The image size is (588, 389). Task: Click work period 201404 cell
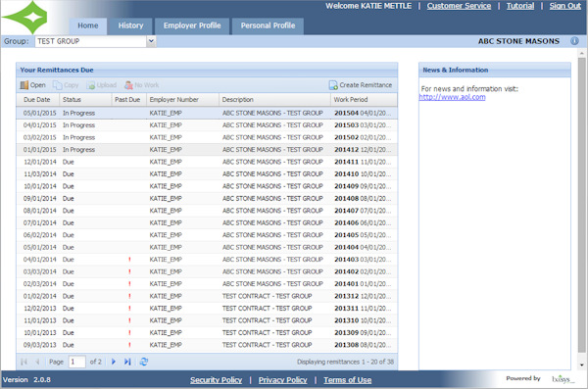363,247
